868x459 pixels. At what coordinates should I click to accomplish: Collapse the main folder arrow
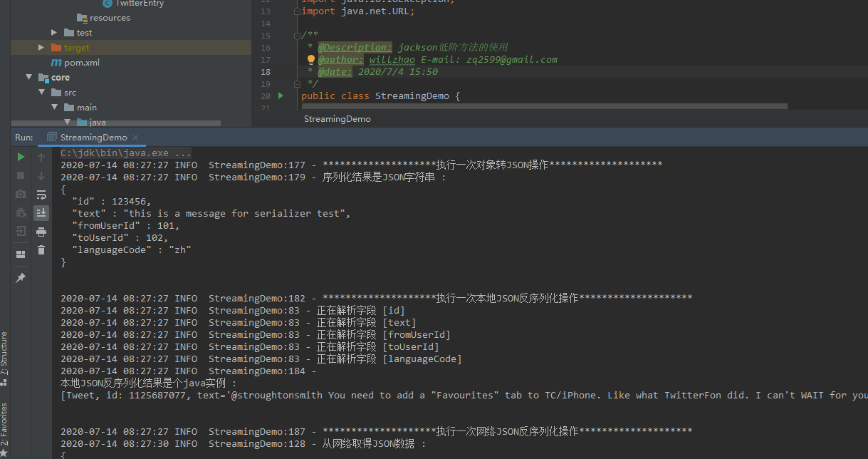54,108
